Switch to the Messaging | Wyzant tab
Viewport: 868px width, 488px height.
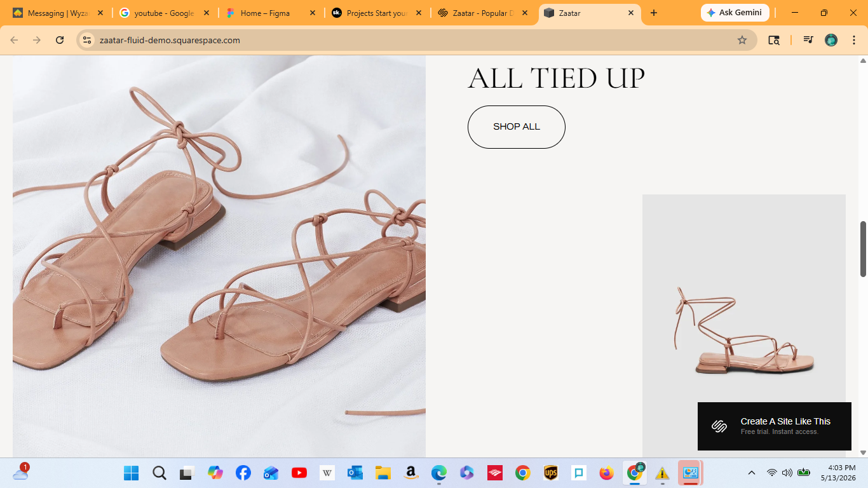(x=56, y=13)
